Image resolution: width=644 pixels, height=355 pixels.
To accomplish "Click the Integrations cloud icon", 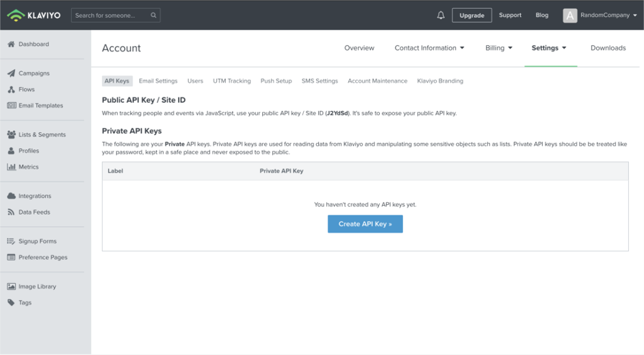I will 11,196.
